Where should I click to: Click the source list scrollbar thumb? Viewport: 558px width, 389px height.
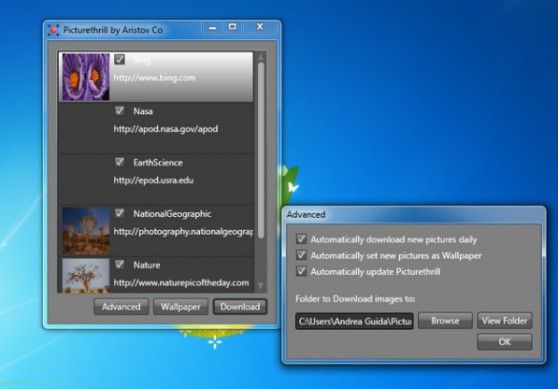[261, 150]
